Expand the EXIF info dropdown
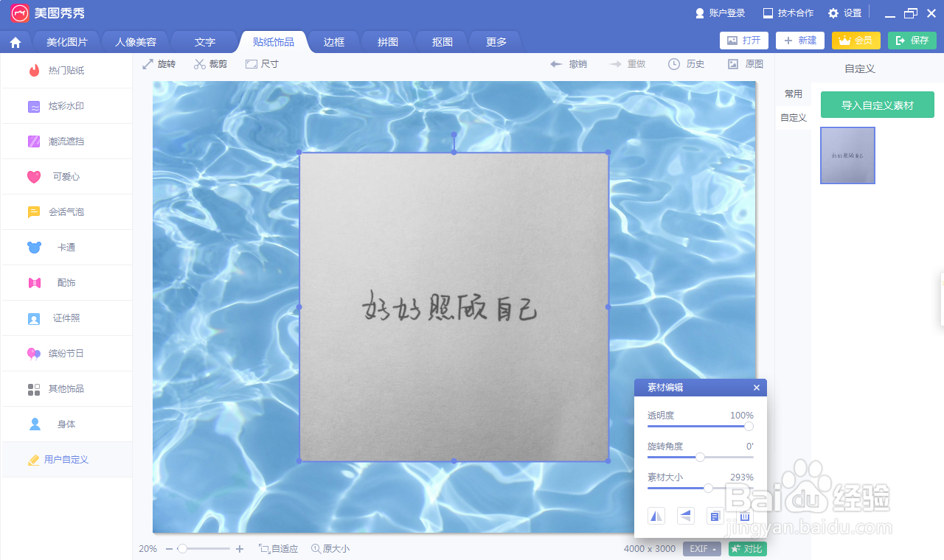This screenshot has width=944, height=560. click(x=701, y=548)
